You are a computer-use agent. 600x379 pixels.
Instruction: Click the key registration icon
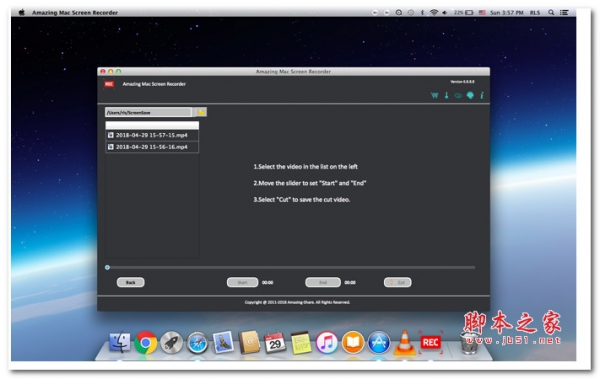point(446,95)
